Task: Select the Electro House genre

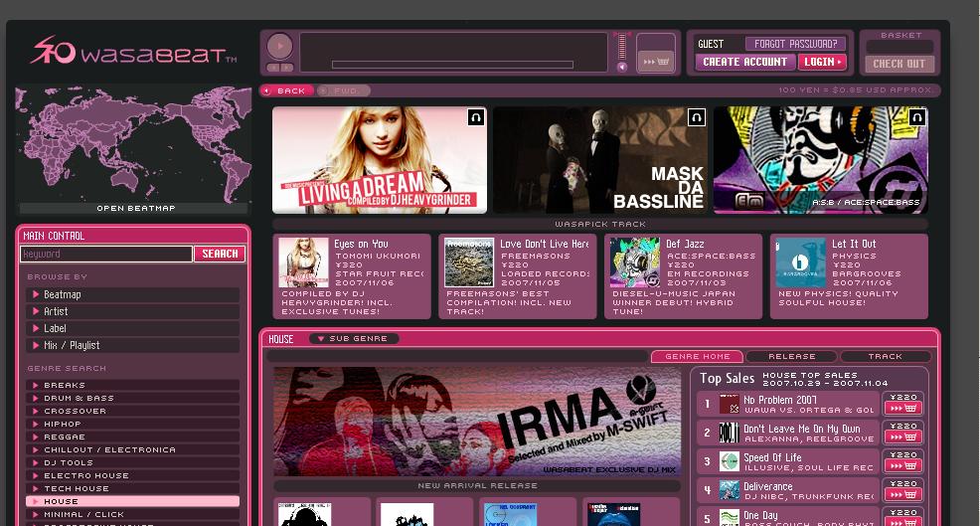Action: (132, 475)
